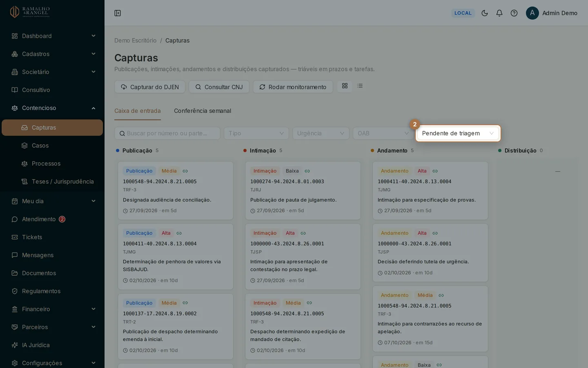Open Mensagens in sidebar
The width and height of the screenshot is (588, 368).
tap(52, 255)
